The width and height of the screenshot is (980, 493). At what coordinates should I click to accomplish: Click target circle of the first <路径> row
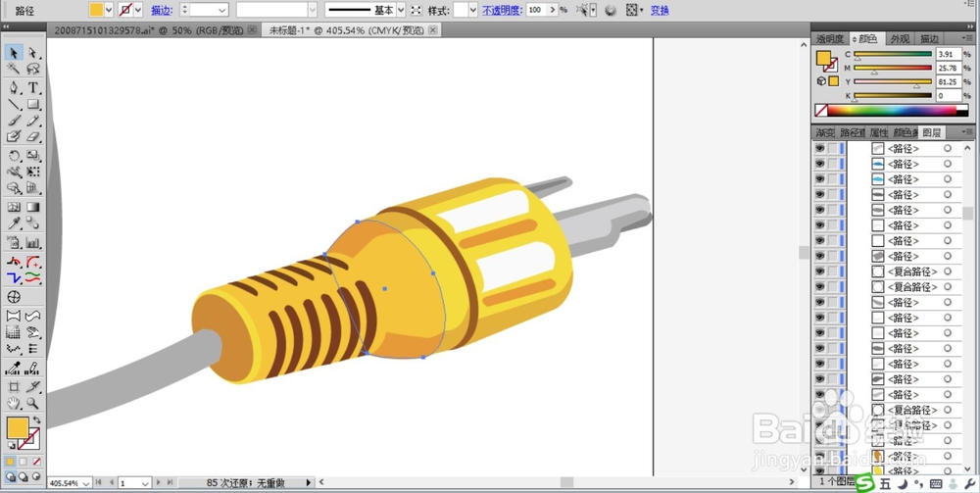(948, 149)
